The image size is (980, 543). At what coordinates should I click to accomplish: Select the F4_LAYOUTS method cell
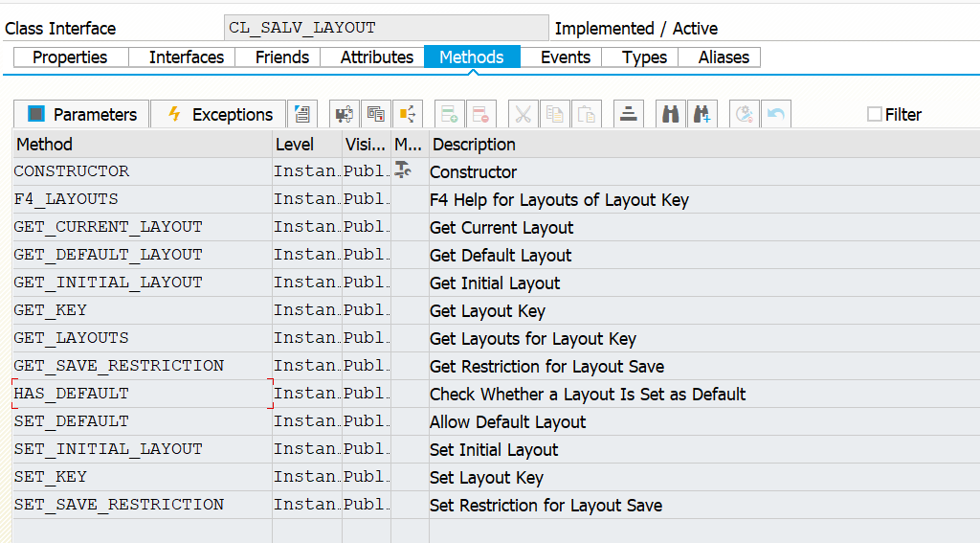[143, 199]
